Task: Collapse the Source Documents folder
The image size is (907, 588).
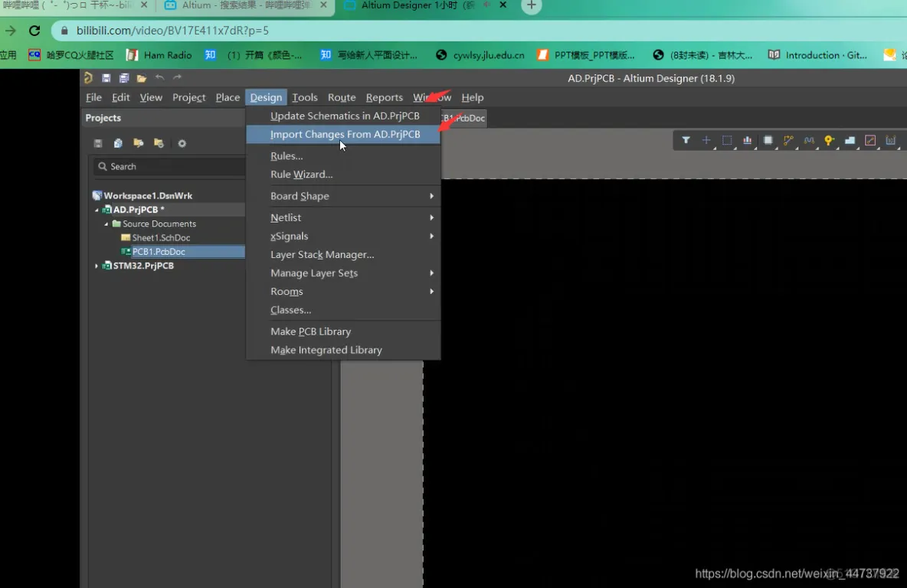Action: click(x=106, y=224)
